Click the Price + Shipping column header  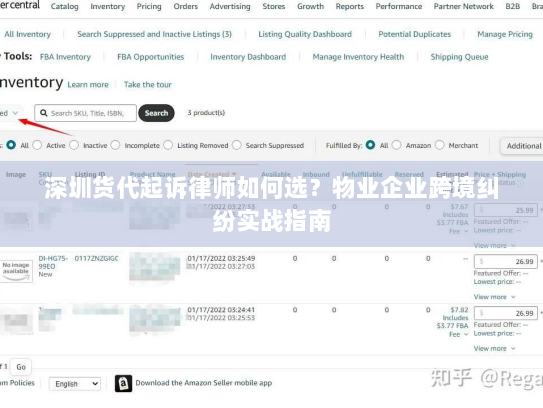click(500, 175)
